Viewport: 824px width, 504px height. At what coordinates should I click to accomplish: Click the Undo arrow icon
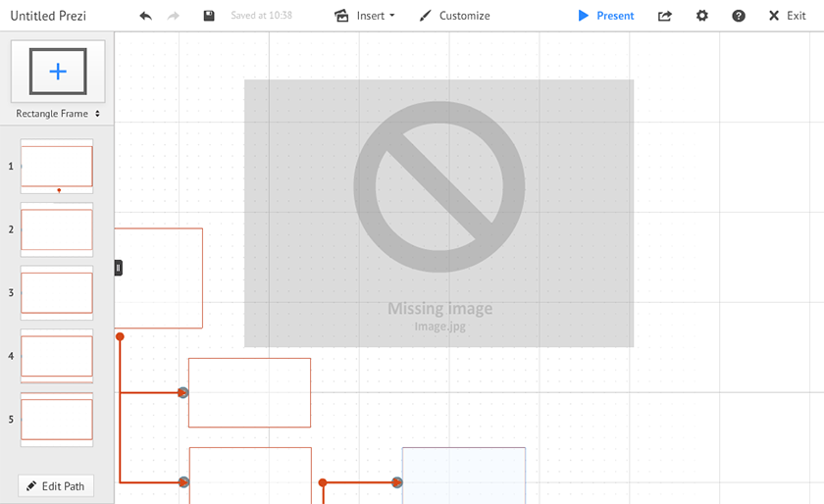pos(145,16)
